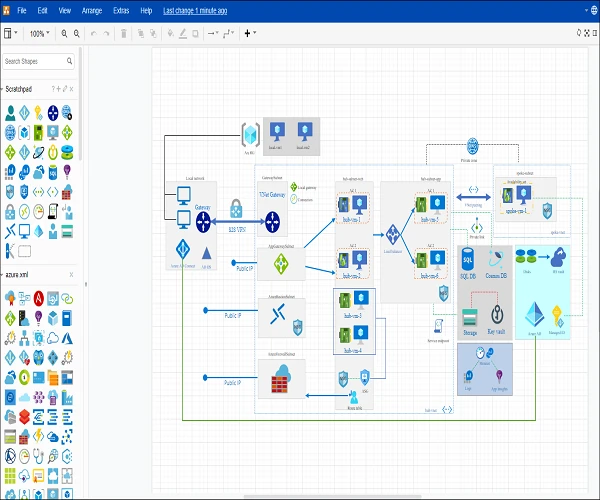
Task: Open the view panel layout dropdown
Action: coord(10,33)
